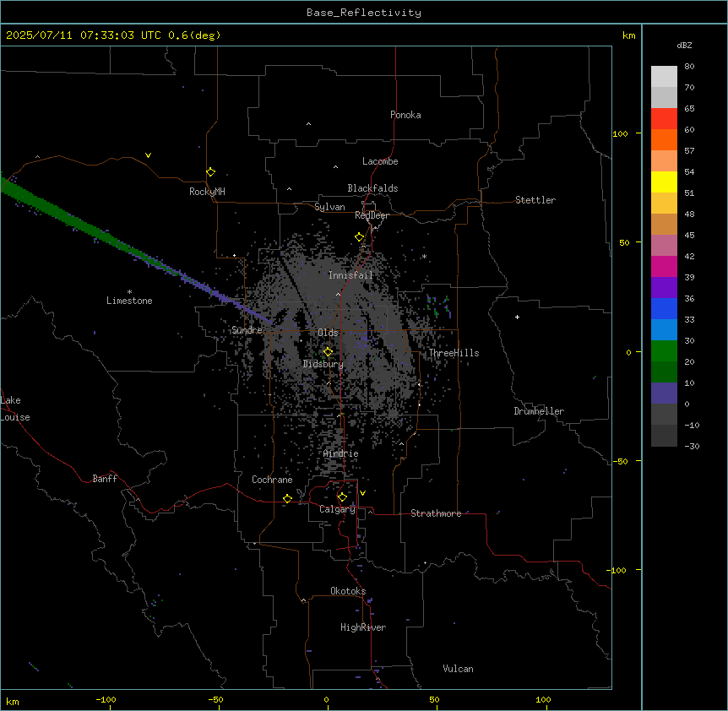Select yellow diamond marker between Olds and Didsbury
This screenshot has height=711, width=728.
click(328, 352)
